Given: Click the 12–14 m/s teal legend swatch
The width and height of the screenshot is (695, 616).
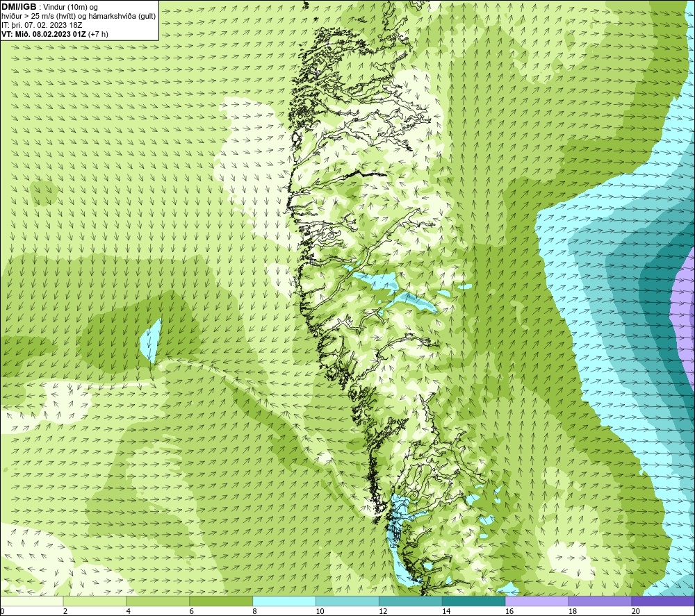Looking at the screenshot, I should [411, 601].
